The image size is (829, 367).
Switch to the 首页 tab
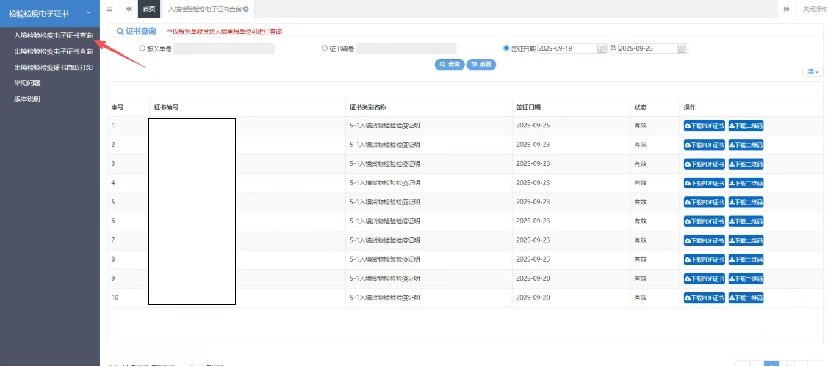click(149, 10)
